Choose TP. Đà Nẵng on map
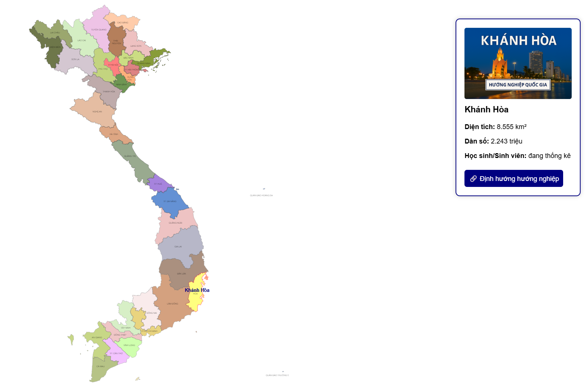The image size is (588, 392). 170,201
